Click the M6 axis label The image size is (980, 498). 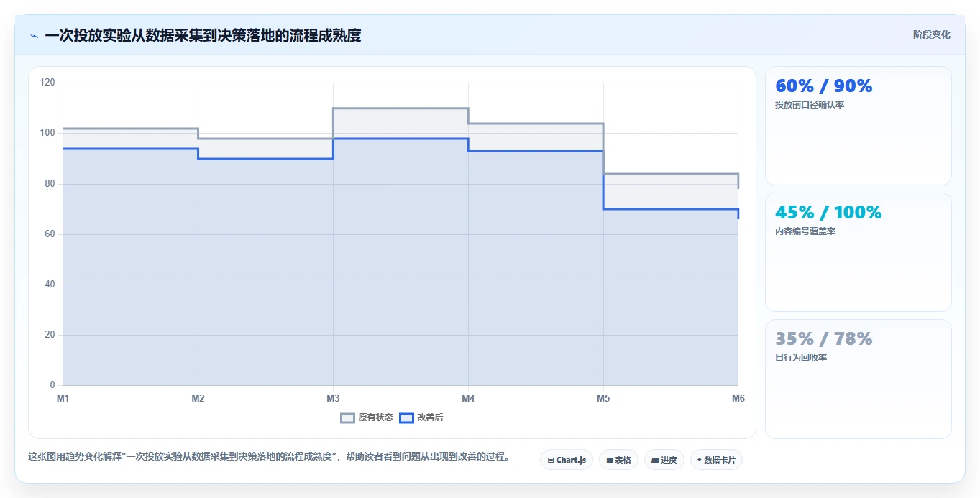tap(738, 398)
